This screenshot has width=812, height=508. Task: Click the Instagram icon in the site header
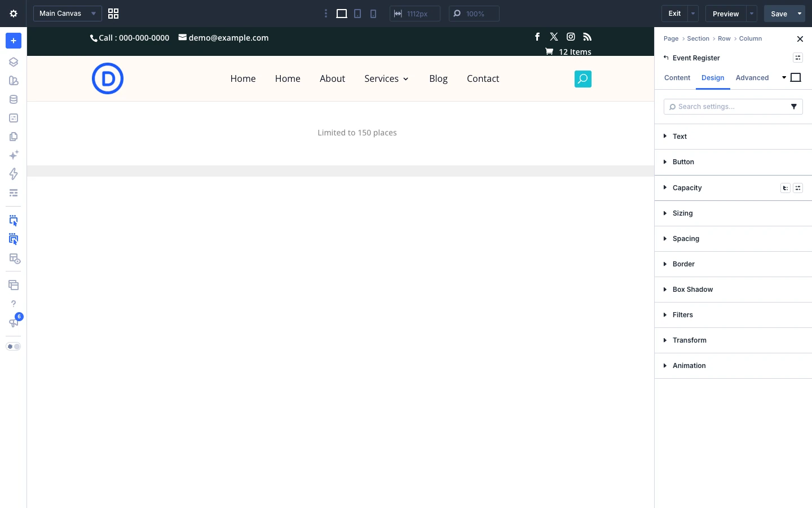[571, 37]
